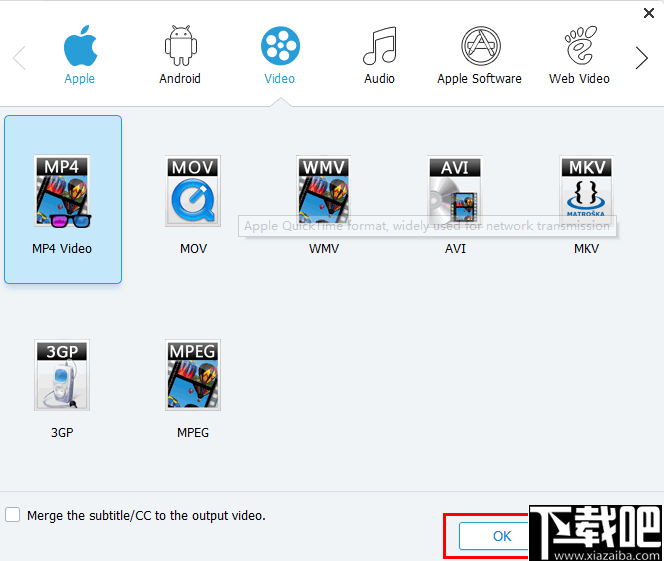Screen dimensions: 664x561
Task: Choose the Video film reel category
Action: coord(280,46)
